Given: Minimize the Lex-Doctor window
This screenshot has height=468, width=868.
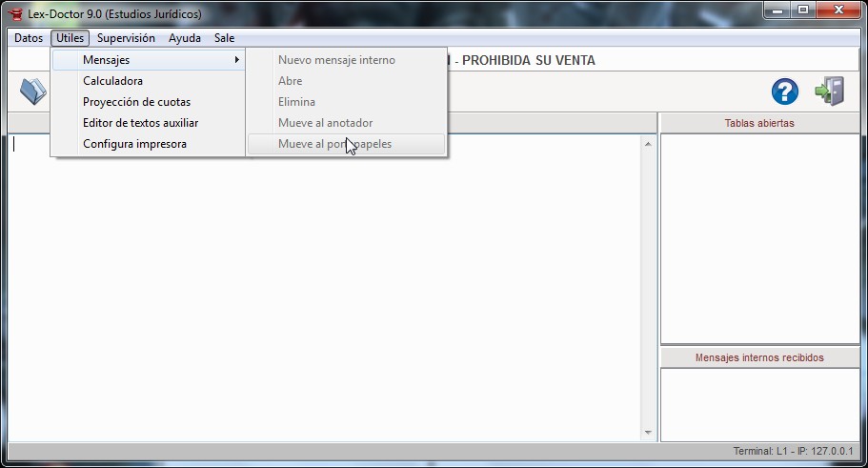Looking at the screenshot, I should 777,10.
